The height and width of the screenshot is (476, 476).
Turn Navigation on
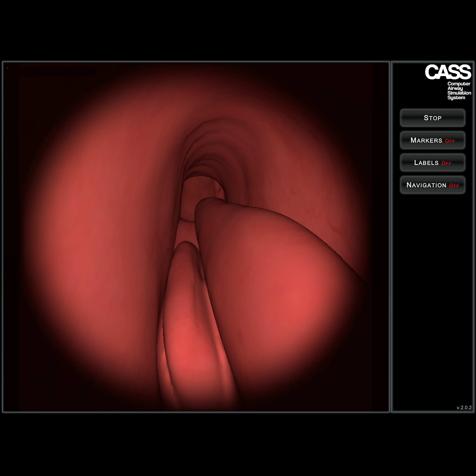click(x=432, y=185)
